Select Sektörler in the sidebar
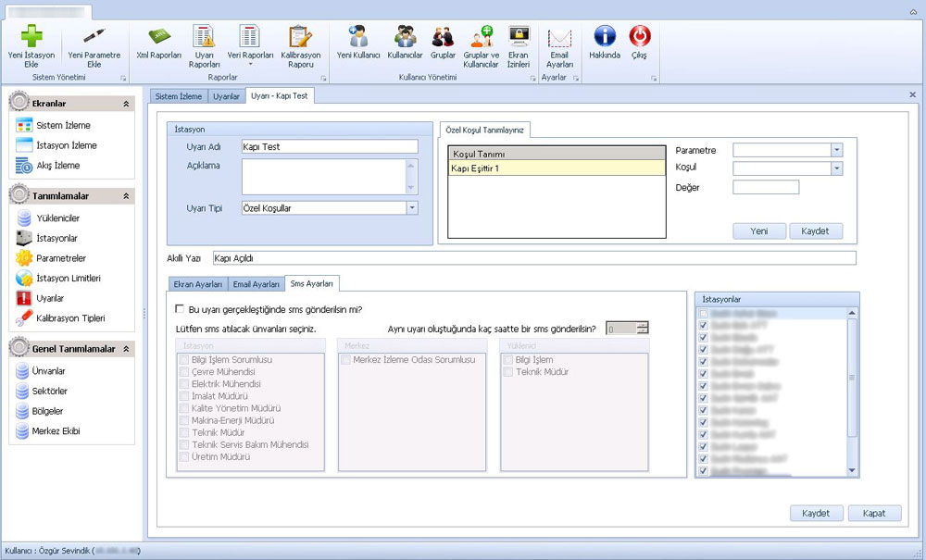 pyautogui.click(x=50, y=391)
